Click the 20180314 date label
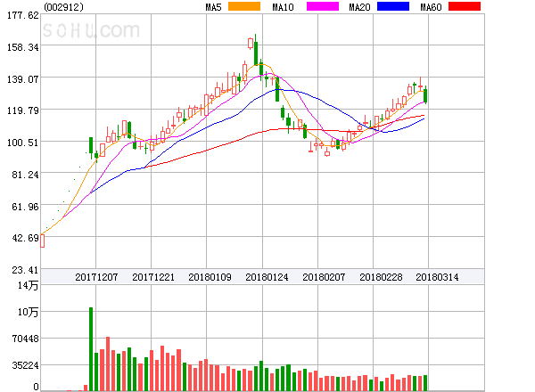Image resolution: width=535 pixels, height=392 pixels. pos(437,277)
